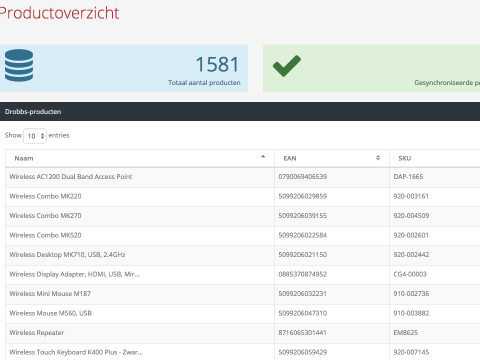Click EAN value 5099206021150
This screenshot has width=480, height=360.
[303, 255]
